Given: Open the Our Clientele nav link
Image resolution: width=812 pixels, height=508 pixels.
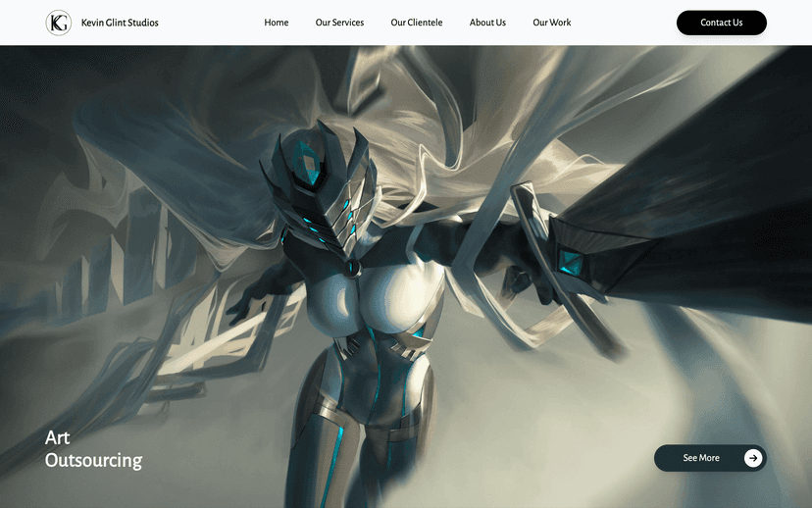Looking at the screenshot, I should click(417, 23).
